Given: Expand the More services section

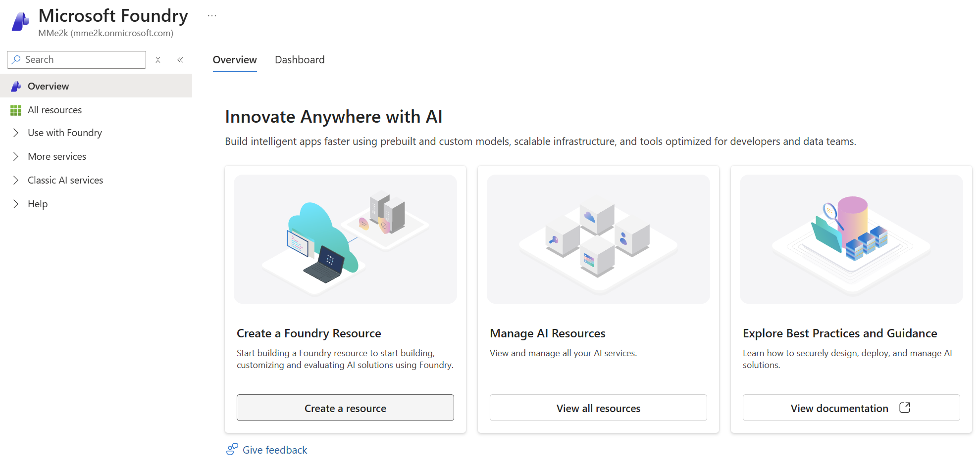Looking at the screenshot, I should pyautogui.click(x=16, y=156).
